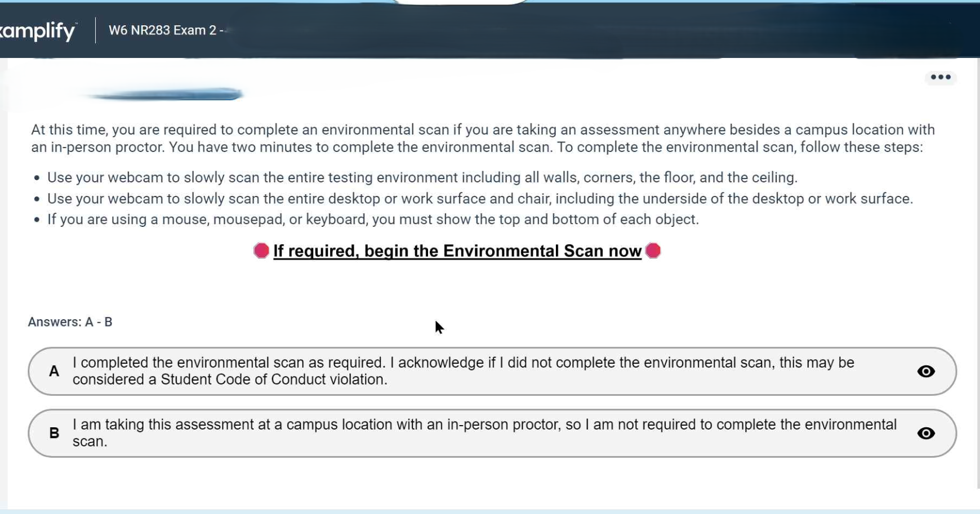Click the bullet about scanning the desktop surface
The image size is (980, 514).
click(x=479, y=199)
